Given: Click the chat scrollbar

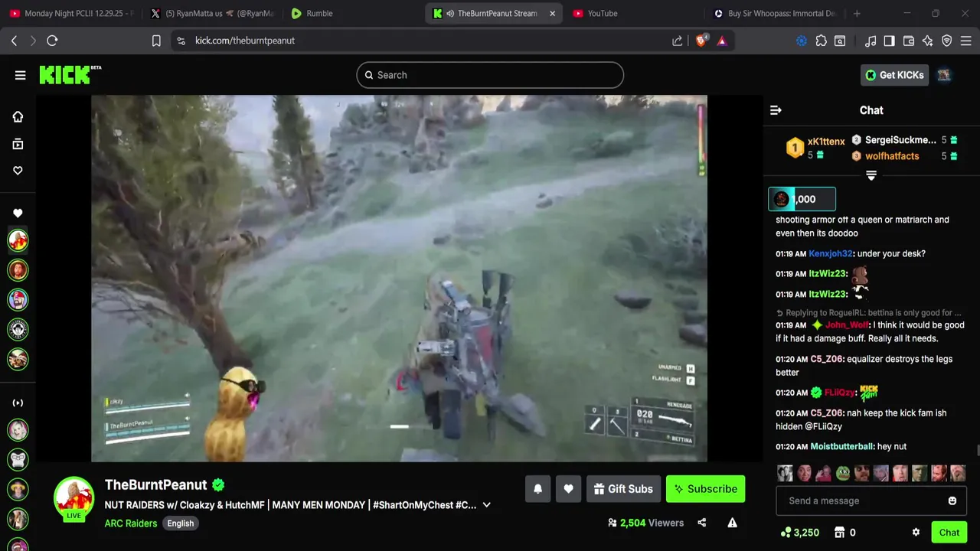Looking at the screenshot, I should coord(977,451).
